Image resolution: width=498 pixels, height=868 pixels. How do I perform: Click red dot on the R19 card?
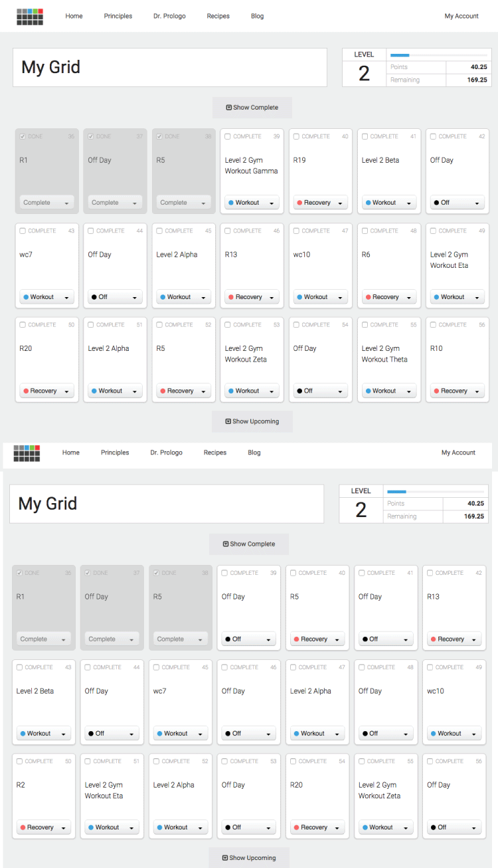pyautogui.click(x=299, y=203)
